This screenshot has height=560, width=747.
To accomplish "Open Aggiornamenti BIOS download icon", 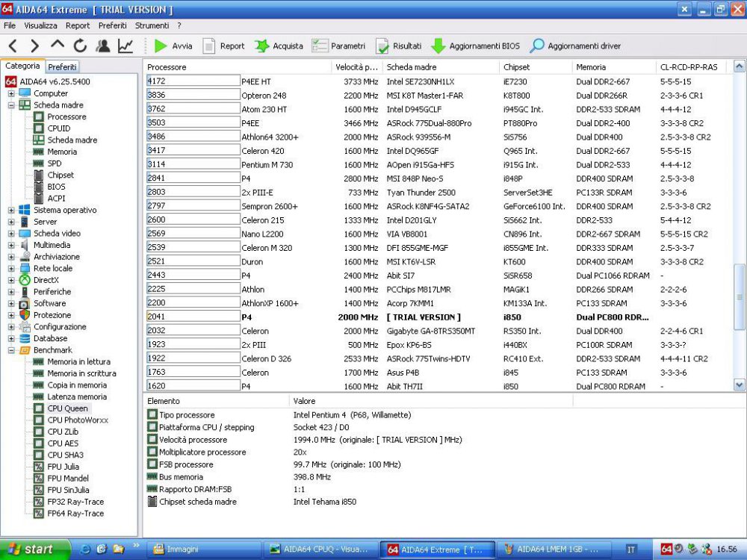I will (x=438, y=46).
